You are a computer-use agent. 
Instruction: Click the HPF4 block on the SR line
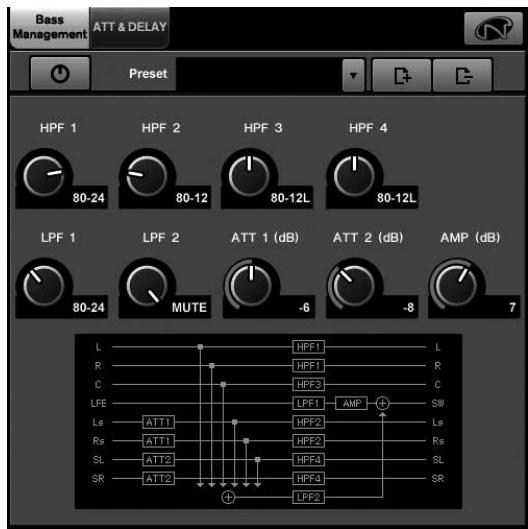(308, 478)
